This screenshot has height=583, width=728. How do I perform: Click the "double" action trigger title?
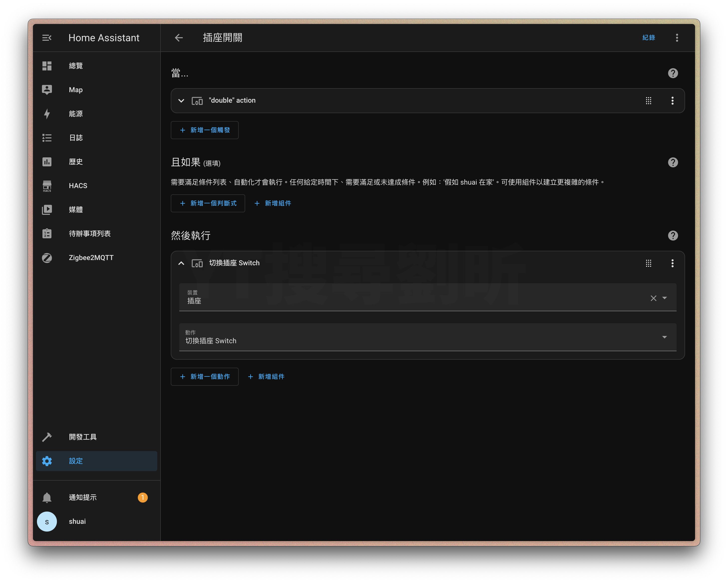[x=232, y=100]
